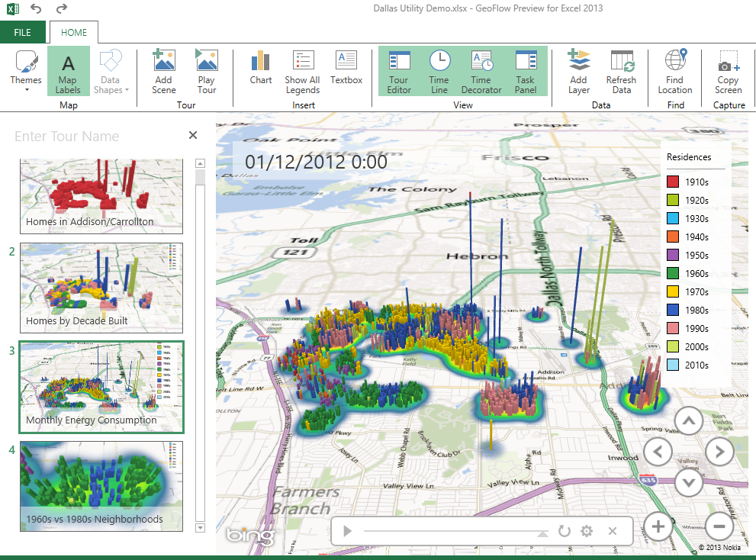Click the Excel logo icon
This screenshot has width=756, height=560.
[x=13, y=8]
